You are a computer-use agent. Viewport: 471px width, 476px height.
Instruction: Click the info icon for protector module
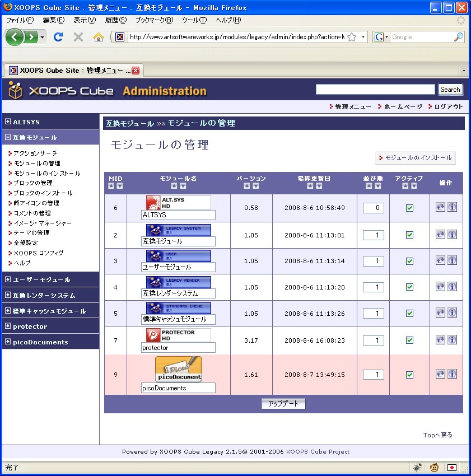click(452, 340)
